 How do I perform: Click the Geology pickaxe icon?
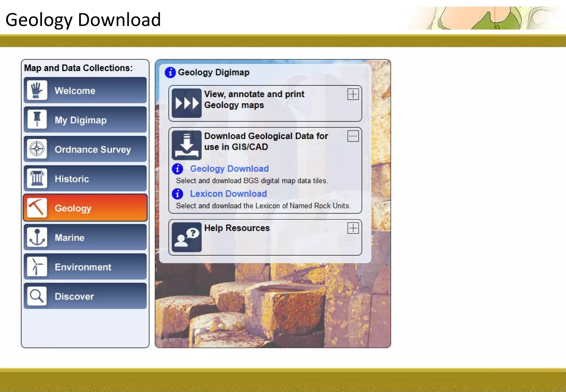37,208
